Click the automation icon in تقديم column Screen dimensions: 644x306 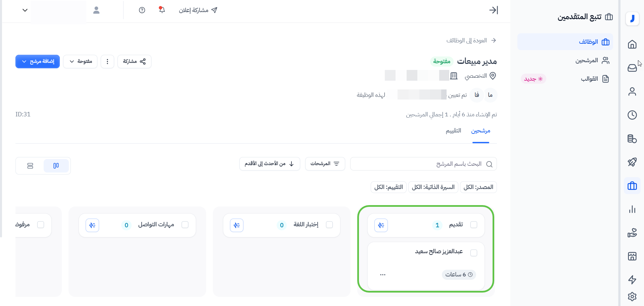[x=381, y=225]
